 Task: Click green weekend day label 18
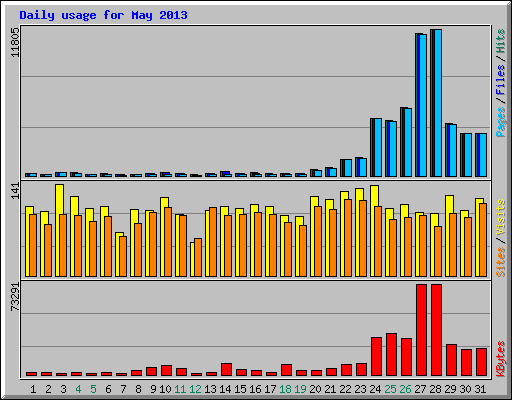click(x=285, y=389)
